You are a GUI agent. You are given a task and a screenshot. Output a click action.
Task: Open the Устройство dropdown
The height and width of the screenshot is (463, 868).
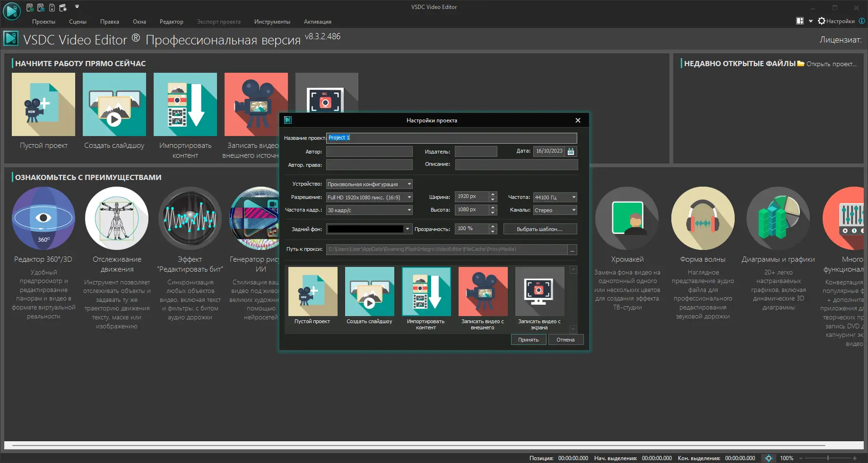[x=369, y=184]
